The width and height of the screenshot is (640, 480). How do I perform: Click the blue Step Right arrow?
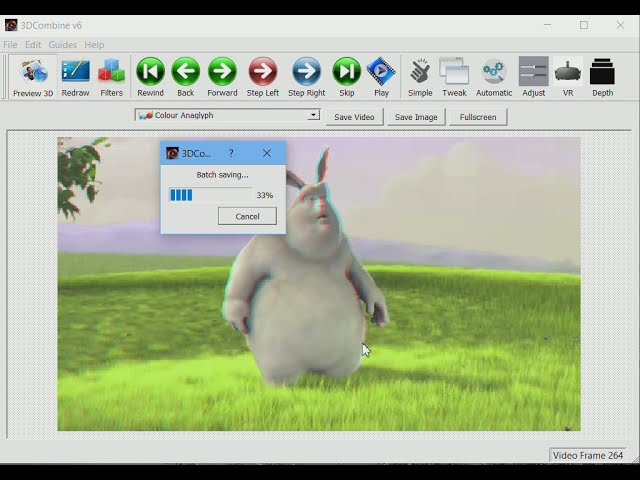coord(307,77)
